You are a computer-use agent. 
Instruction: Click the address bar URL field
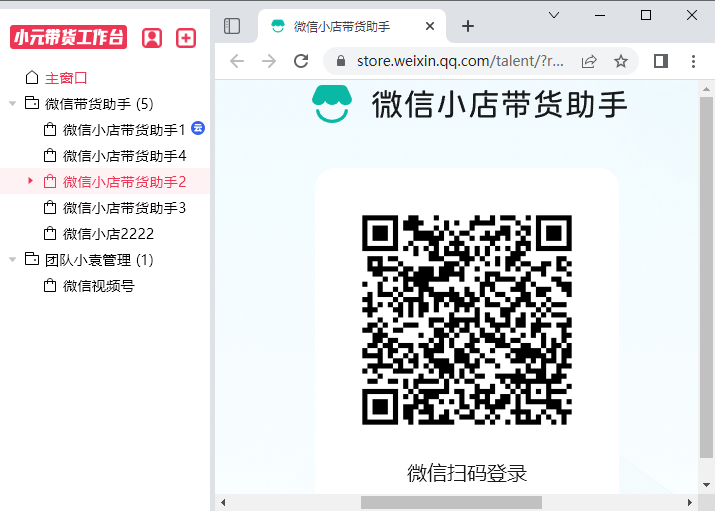(x=460, y=61)
